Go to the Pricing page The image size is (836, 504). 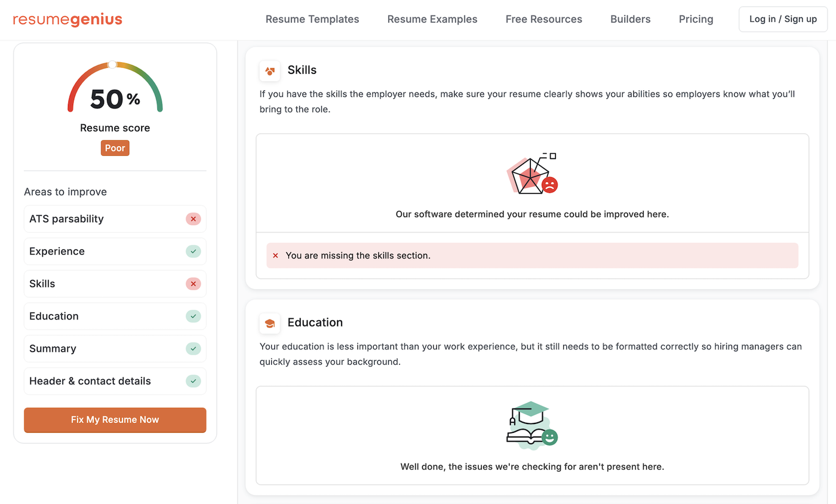[x=696, y=19]
